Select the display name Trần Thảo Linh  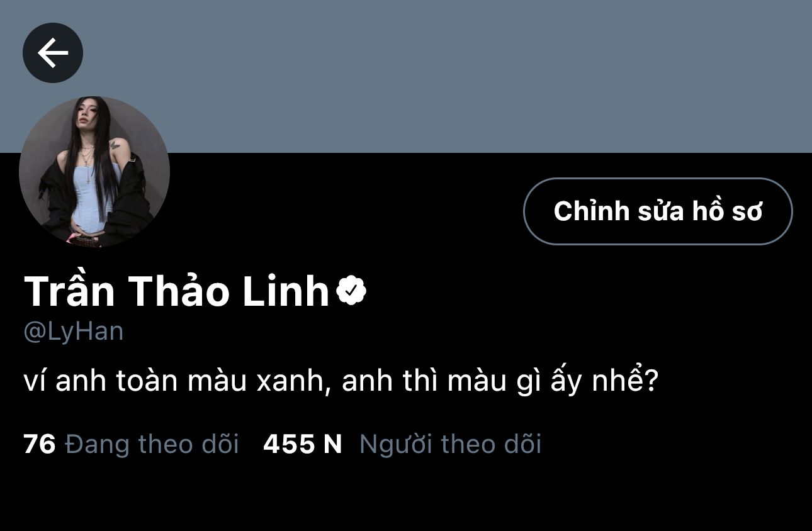click(177, 291)
